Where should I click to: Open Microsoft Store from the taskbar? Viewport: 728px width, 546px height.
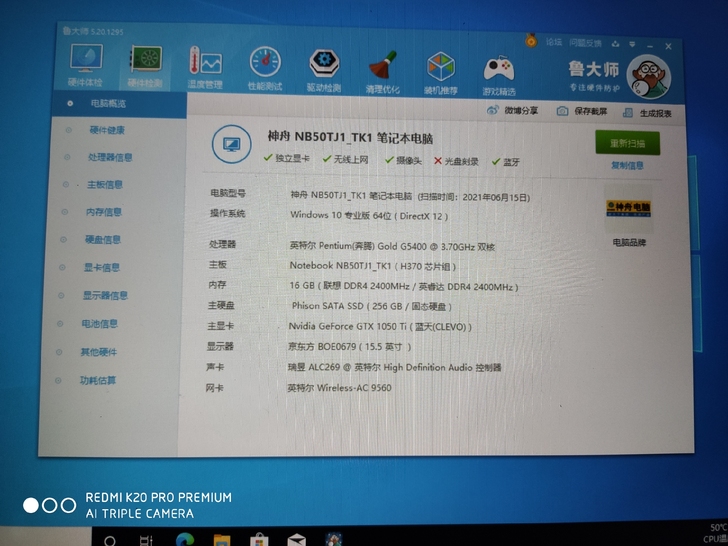click(x=259, y=540)
